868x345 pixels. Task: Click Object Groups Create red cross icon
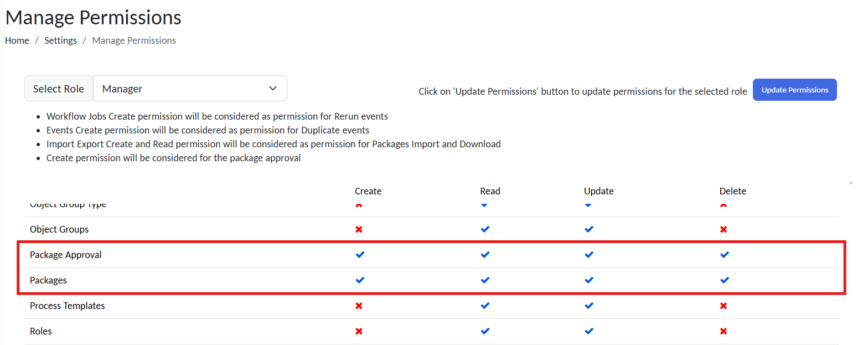(359, 229)
